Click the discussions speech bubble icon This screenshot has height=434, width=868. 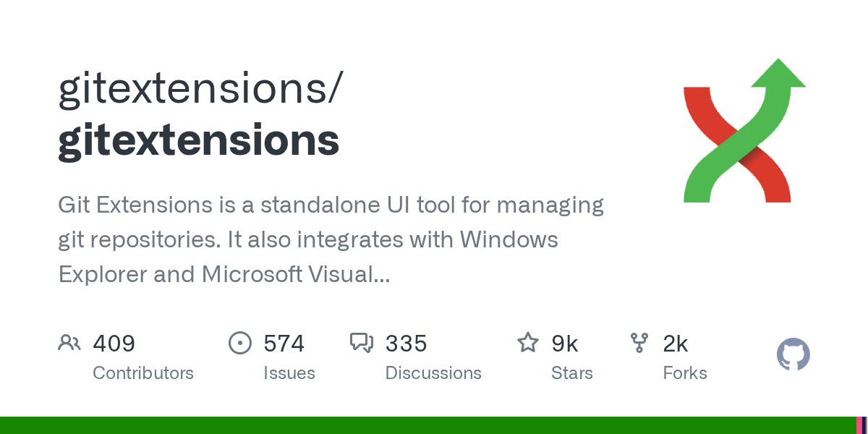[x=361, y=343]
